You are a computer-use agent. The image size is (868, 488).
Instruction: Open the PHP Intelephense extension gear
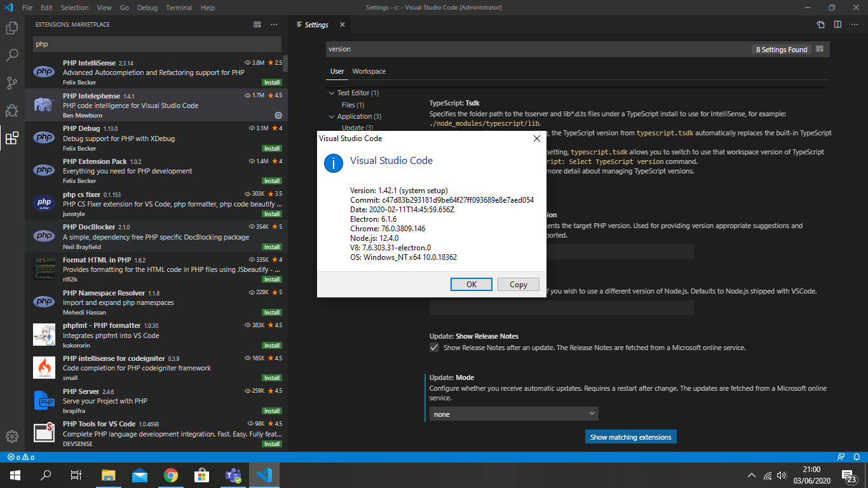coord(278,116)
